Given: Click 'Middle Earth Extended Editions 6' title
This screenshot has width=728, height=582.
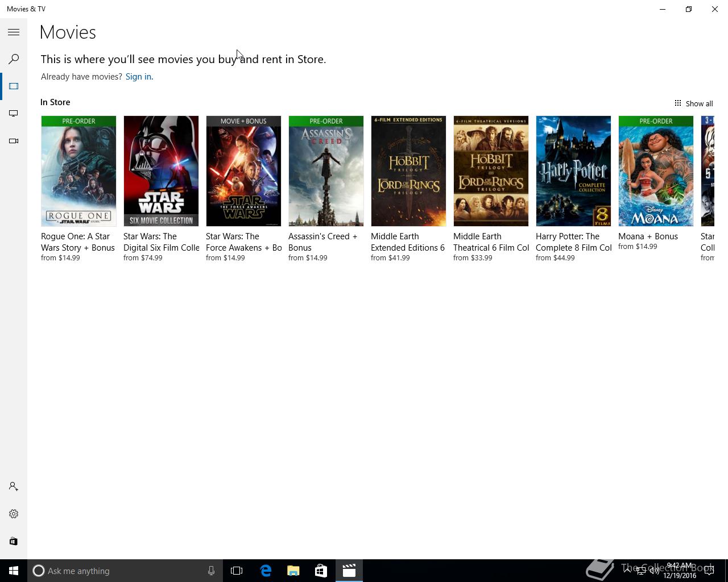Looking at the screenshot, I should 408,242.
